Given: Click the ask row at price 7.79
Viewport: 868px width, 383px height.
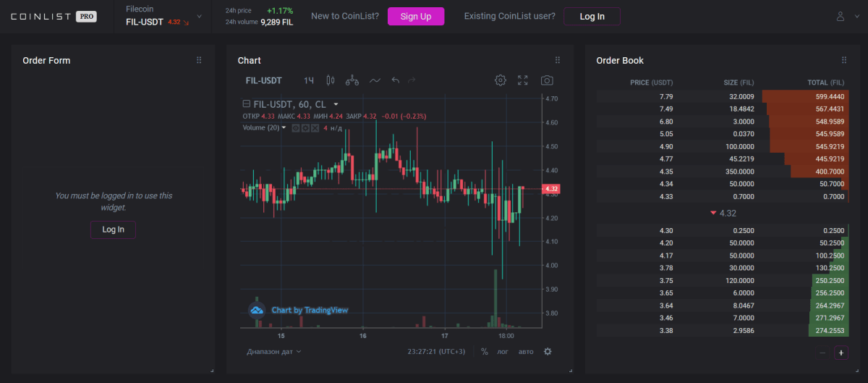Looking at the screenshot, I should [x=722, y=96].
